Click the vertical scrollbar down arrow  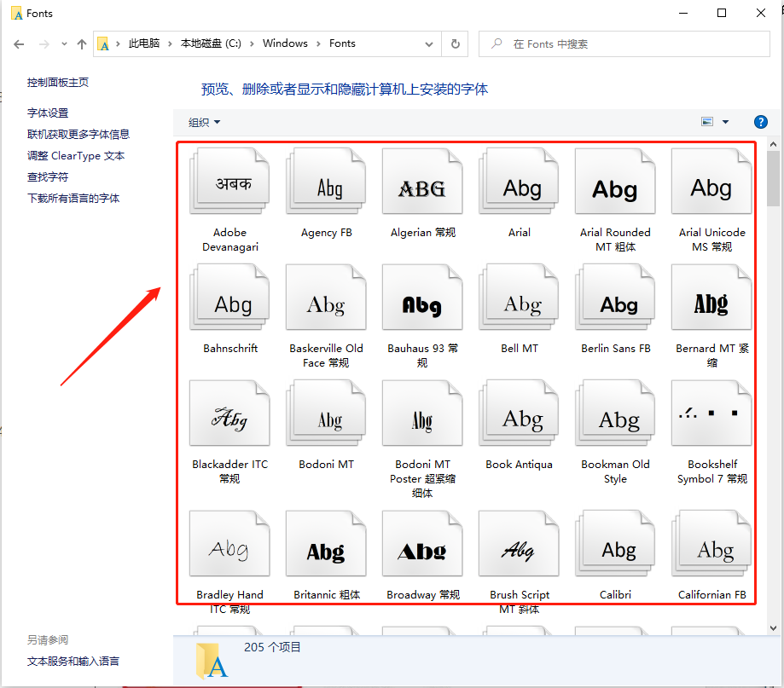pos(773,627)
